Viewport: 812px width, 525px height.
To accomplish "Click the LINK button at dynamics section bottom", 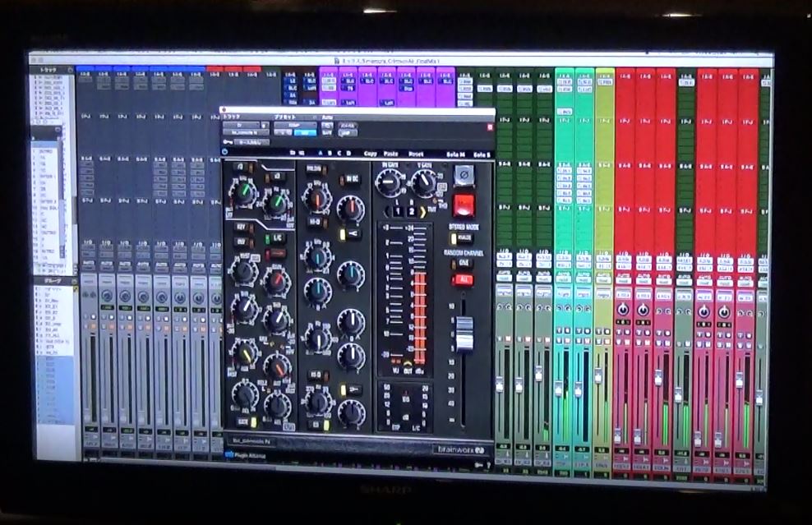I will (x=289, y=426).
